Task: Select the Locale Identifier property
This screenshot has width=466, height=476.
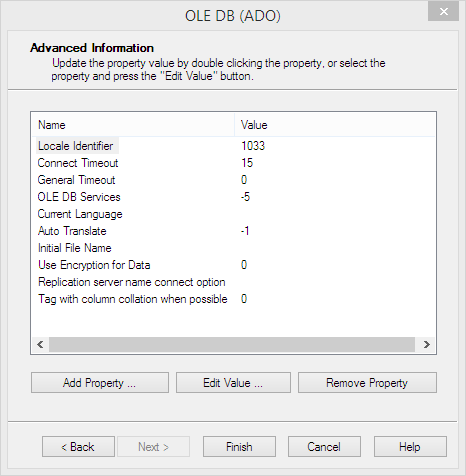Action: pyautogui.click(x=76, y=146)
